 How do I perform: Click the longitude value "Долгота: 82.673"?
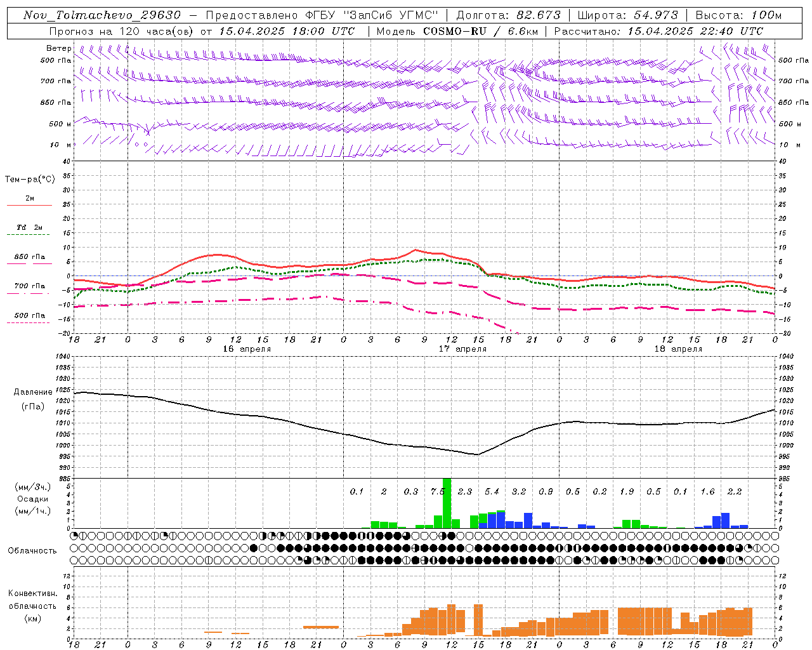pyautogui.click(x=508, y=15)
